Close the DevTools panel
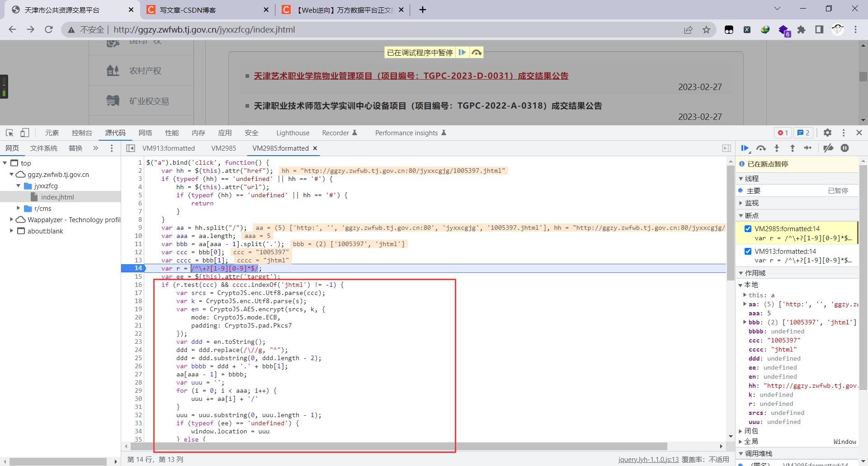The image size is (868, 466). (859, 133)
